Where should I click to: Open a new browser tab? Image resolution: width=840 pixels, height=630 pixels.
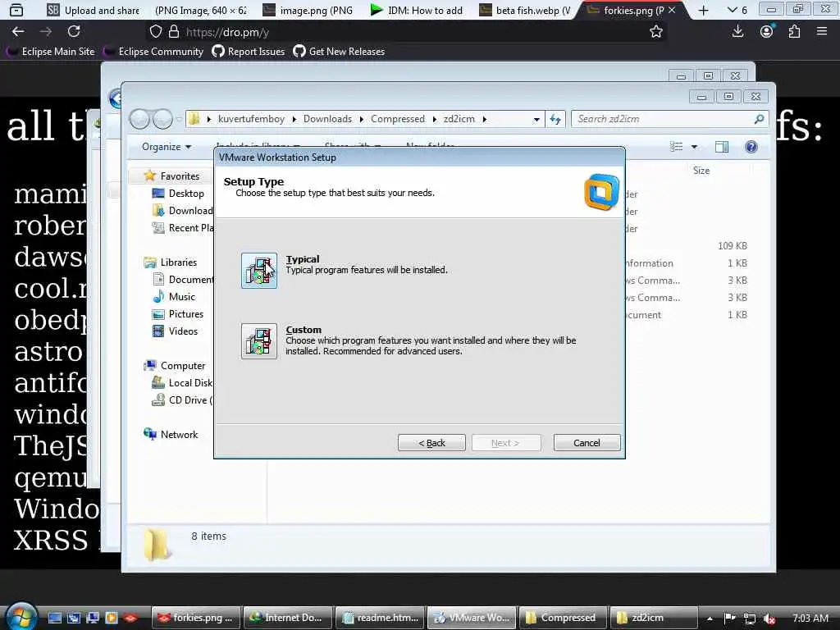click(x=703, y=10)
